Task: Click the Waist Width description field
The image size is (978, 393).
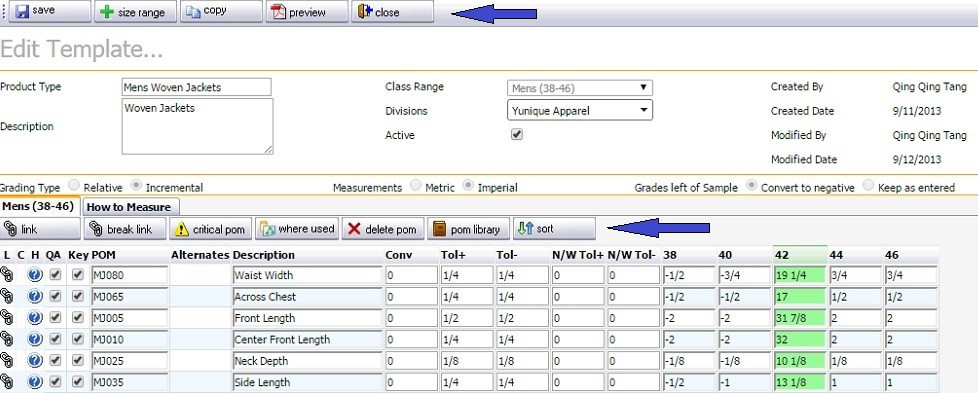Action: tap(307, 275)
